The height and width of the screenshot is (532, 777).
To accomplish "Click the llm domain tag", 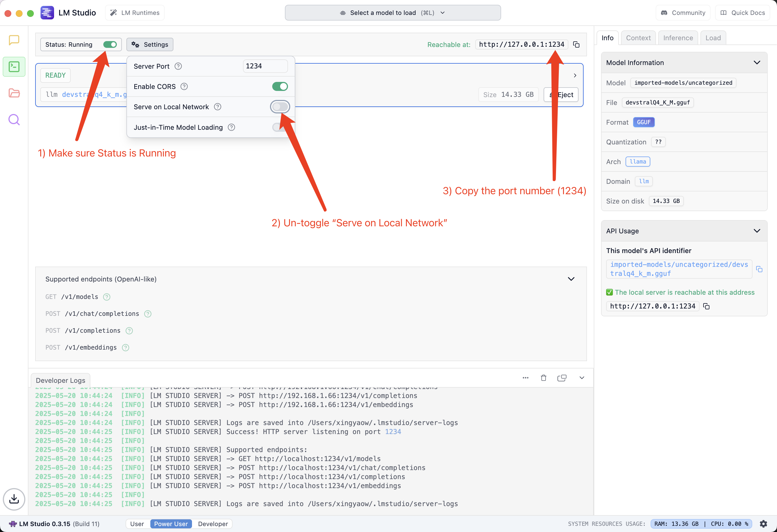I will click(x=644, y=182).
